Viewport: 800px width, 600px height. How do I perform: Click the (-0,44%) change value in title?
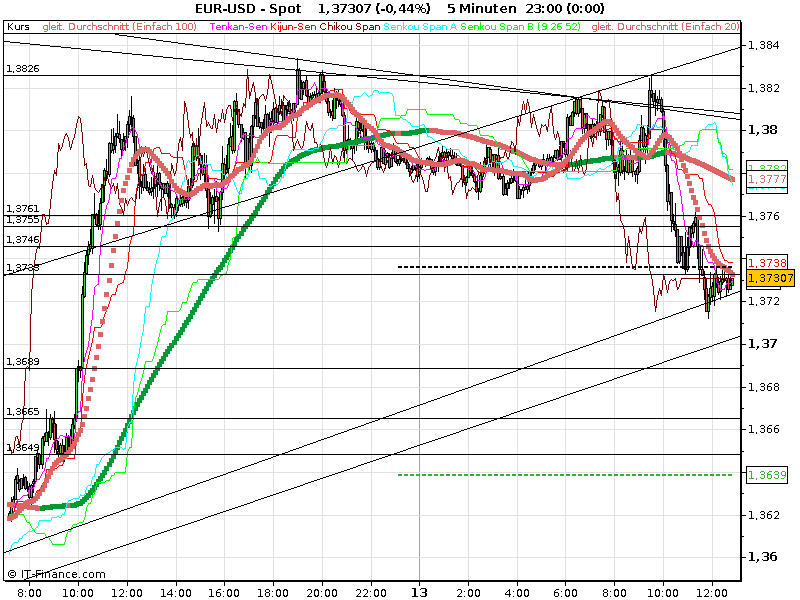pyautogui.click(x=403, y=9)
